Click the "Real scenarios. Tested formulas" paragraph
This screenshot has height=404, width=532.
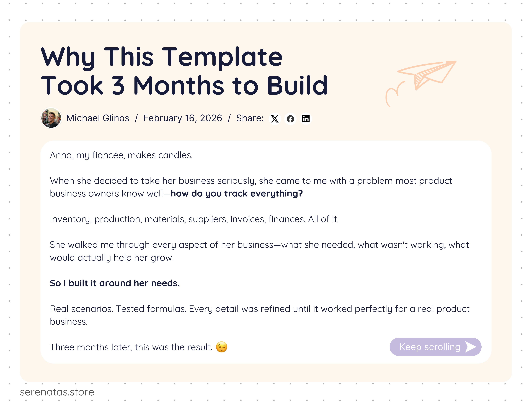click(x=259, y=309)
